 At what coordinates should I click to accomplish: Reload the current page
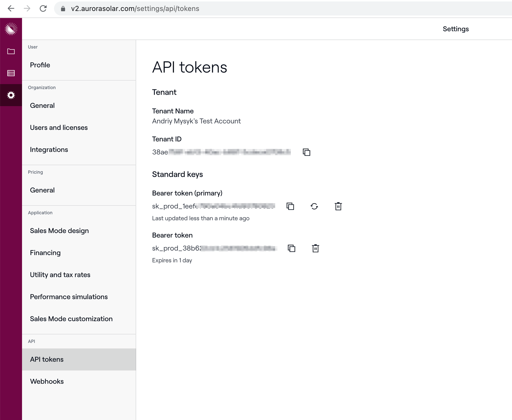[43, 8]
